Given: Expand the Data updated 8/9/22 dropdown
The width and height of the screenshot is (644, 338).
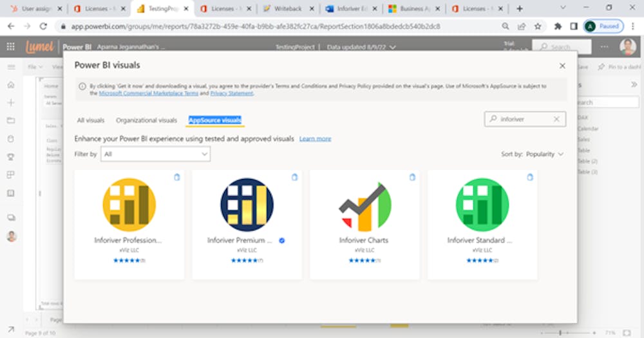Looking at the screenshot, I should pos(361,47).
